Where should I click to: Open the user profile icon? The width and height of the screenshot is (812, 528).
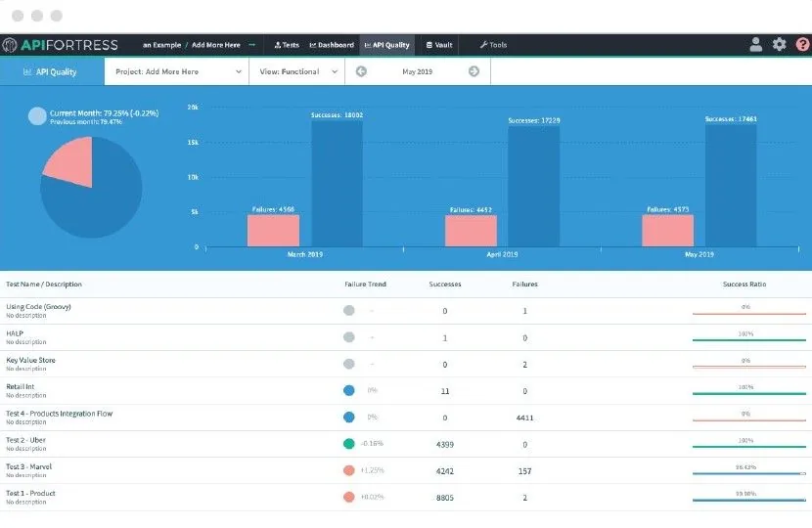pos(755,45)
